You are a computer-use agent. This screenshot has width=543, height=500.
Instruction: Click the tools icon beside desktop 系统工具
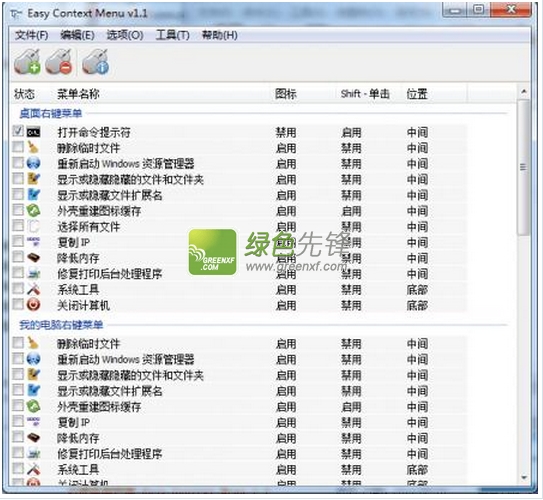(34, 289)
